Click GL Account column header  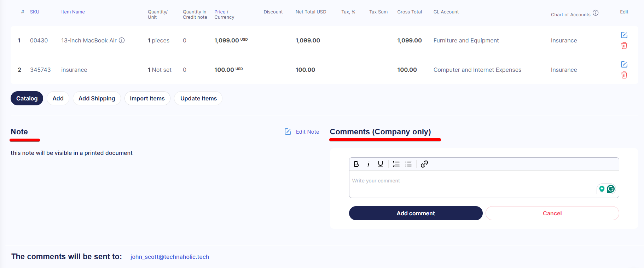click(446, 12)
